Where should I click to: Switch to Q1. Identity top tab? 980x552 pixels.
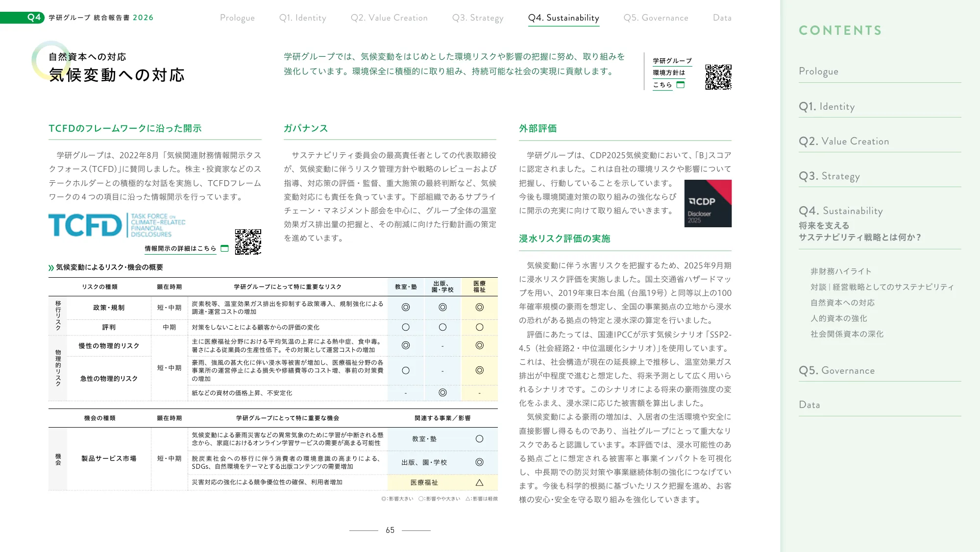pyautogui.click(x=302, y=18)
